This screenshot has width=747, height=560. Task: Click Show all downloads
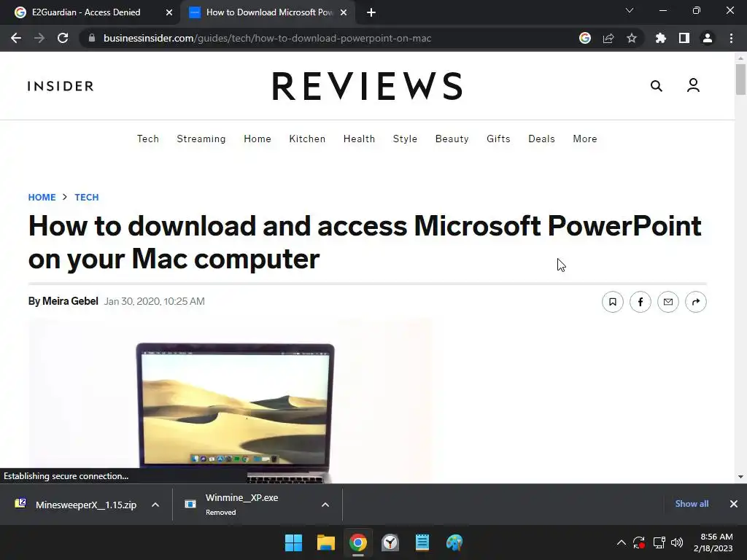pos(692,504)
